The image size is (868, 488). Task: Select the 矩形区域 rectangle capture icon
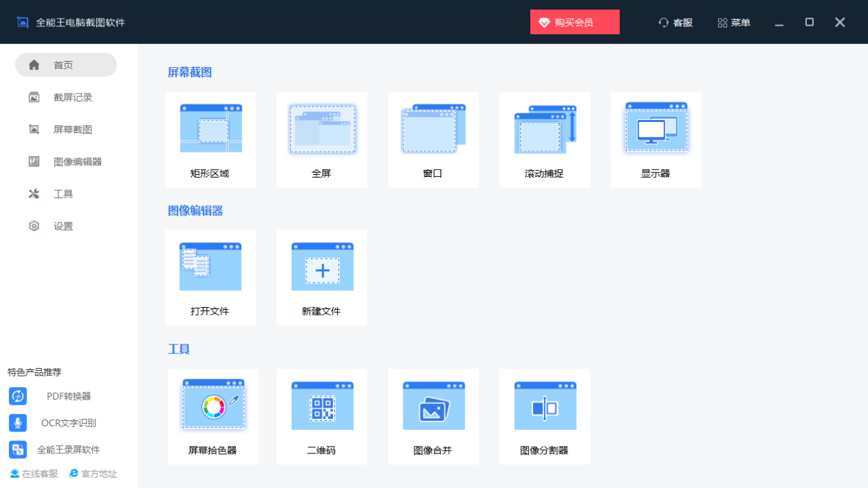pos(210,129)
